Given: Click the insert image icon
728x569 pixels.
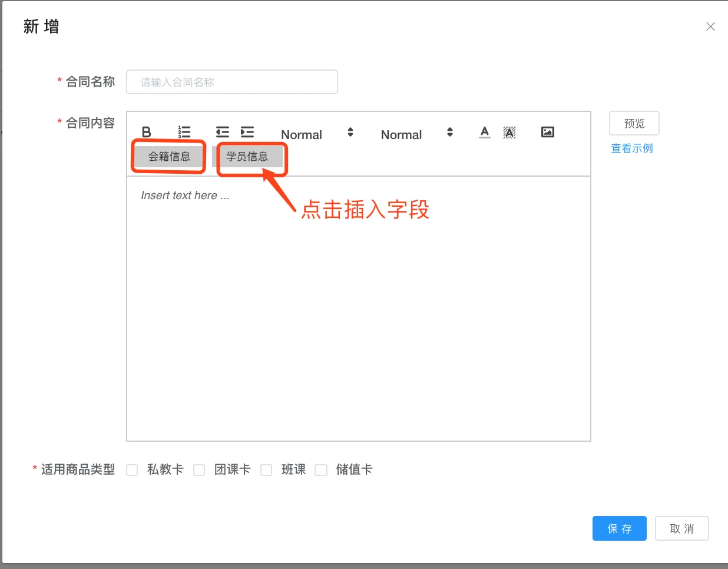Looking at the screenshot, I should point(547,132).
